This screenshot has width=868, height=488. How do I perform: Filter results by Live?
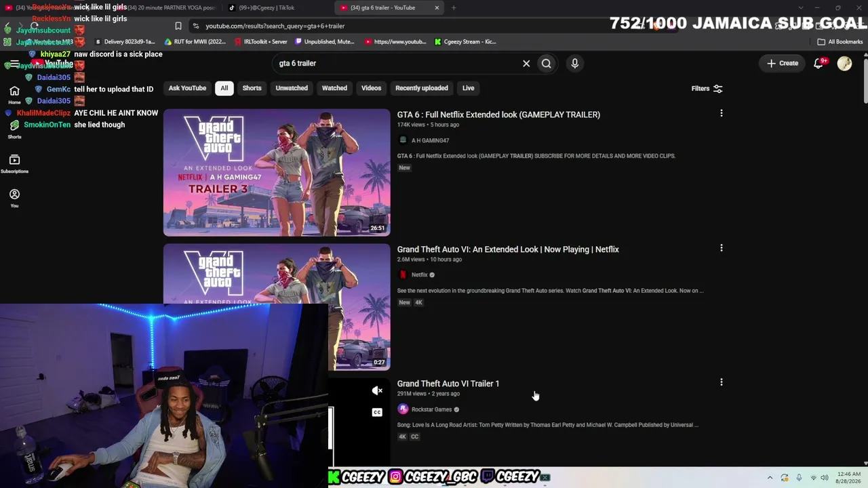(468, 88)
